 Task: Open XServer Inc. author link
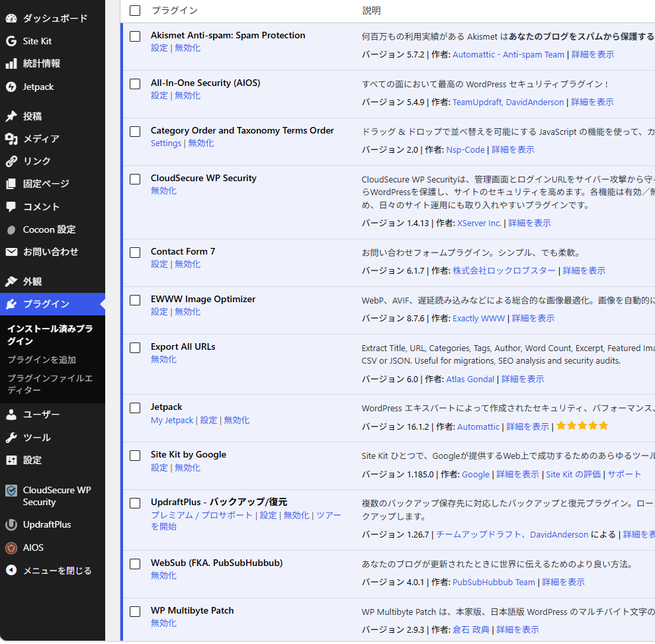(479, 223)
